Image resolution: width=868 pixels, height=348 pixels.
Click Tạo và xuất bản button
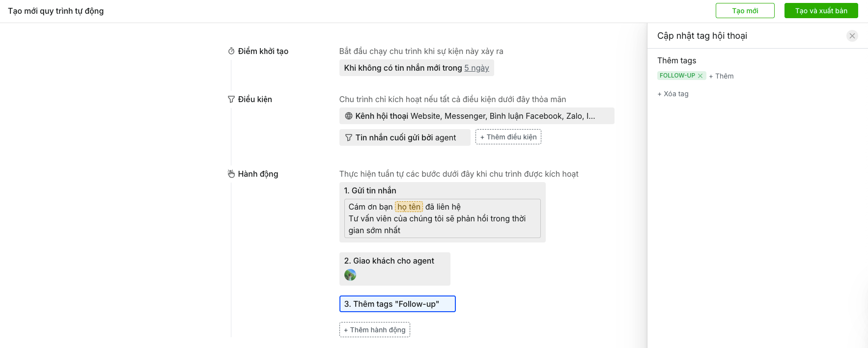821,11
